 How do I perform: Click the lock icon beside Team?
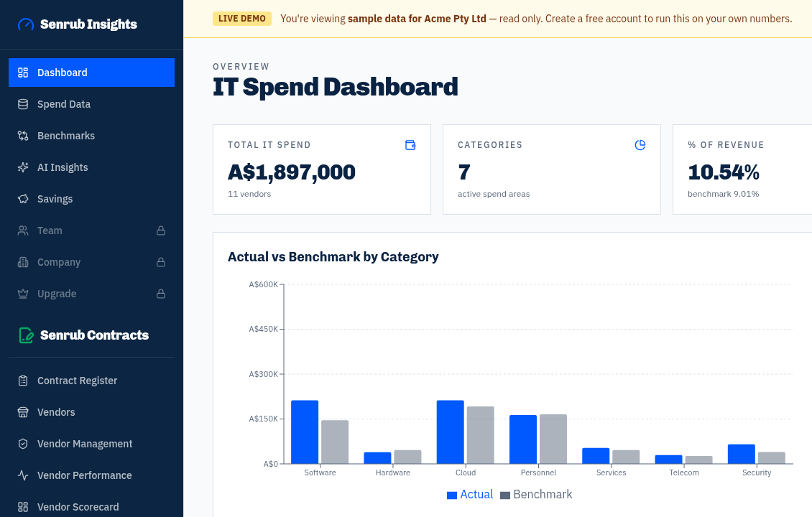pyautogui.click(x=161, y=230)
